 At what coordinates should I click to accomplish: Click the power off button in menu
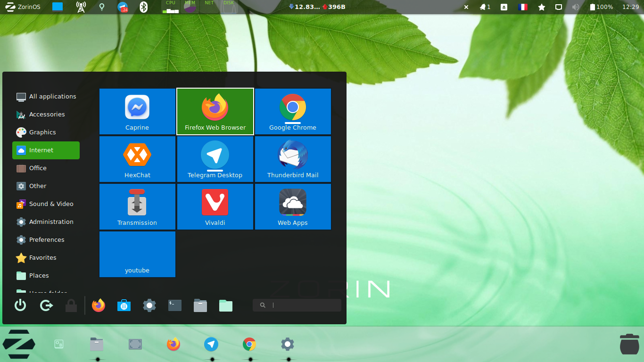point(20,305)
